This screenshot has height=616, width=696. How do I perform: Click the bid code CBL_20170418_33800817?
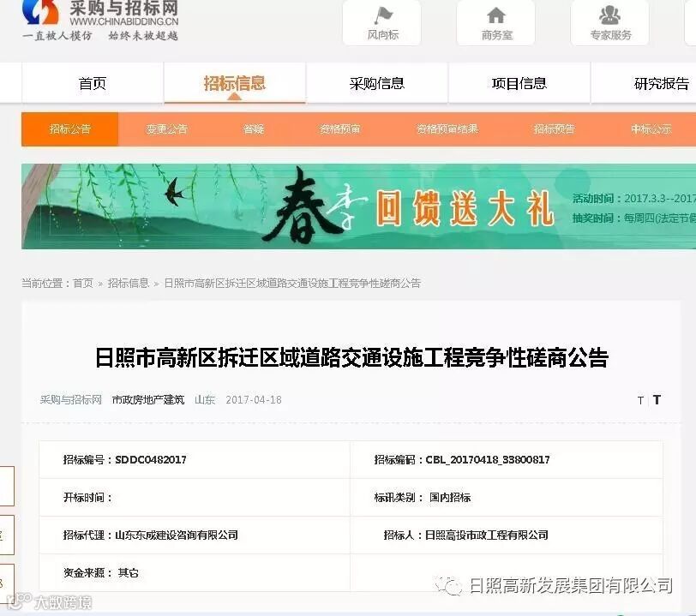(488, 460)
